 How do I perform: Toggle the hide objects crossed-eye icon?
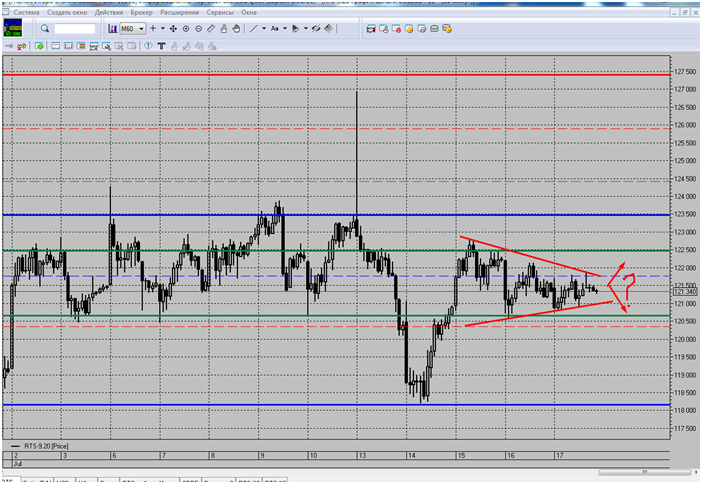click(316, 29)
